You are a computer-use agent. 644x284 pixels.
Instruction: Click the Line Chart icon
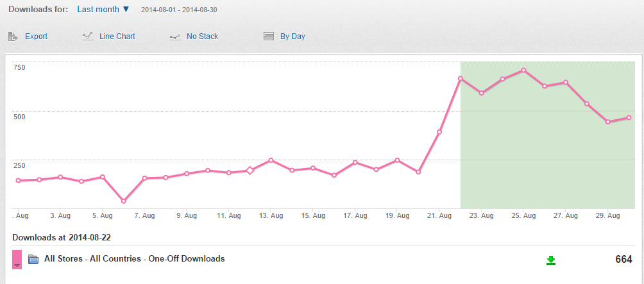click(87, 37)
